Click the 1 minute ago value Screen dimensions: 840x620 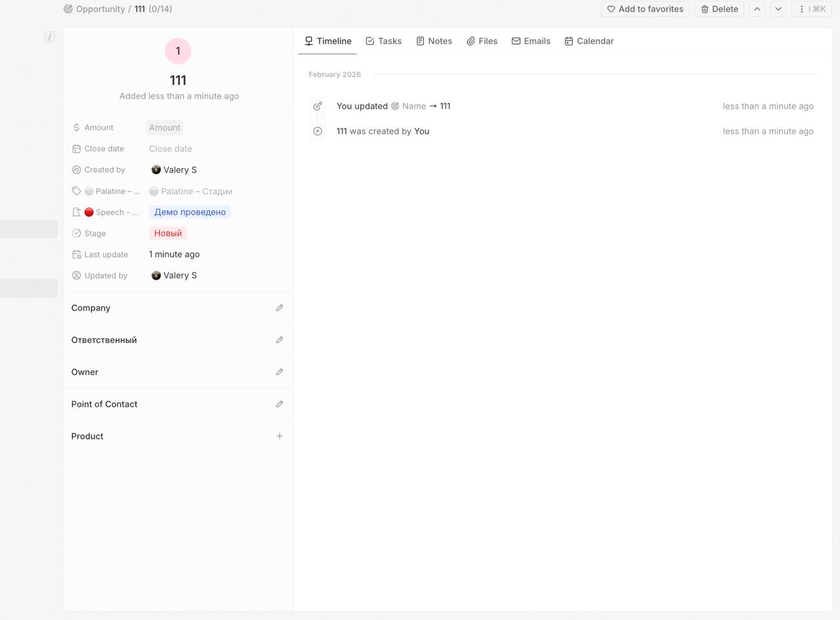click(x=175, y=254)
